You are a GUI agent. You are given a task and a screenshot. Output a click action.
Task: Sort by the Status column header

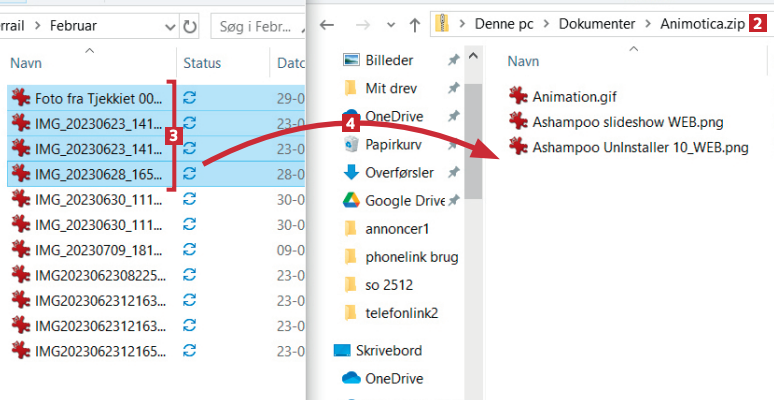coord(202,63)
